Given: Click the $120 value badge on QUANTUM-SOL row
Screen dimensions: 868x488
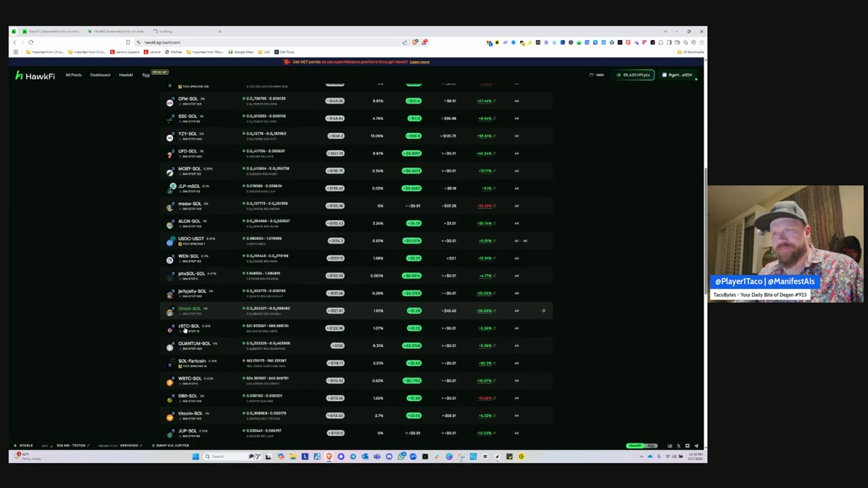Looking at the screenshot, I should [337, 346].
